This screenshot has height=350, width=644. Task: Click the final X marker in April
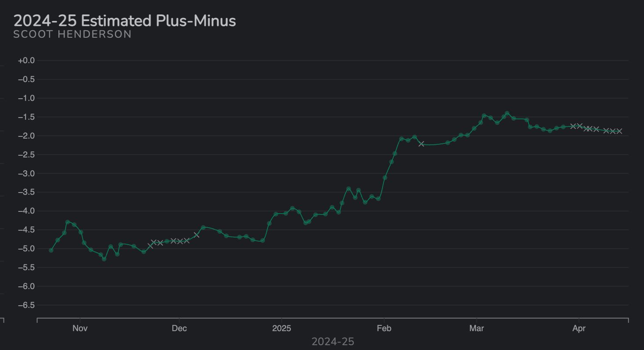click(619, 131)
